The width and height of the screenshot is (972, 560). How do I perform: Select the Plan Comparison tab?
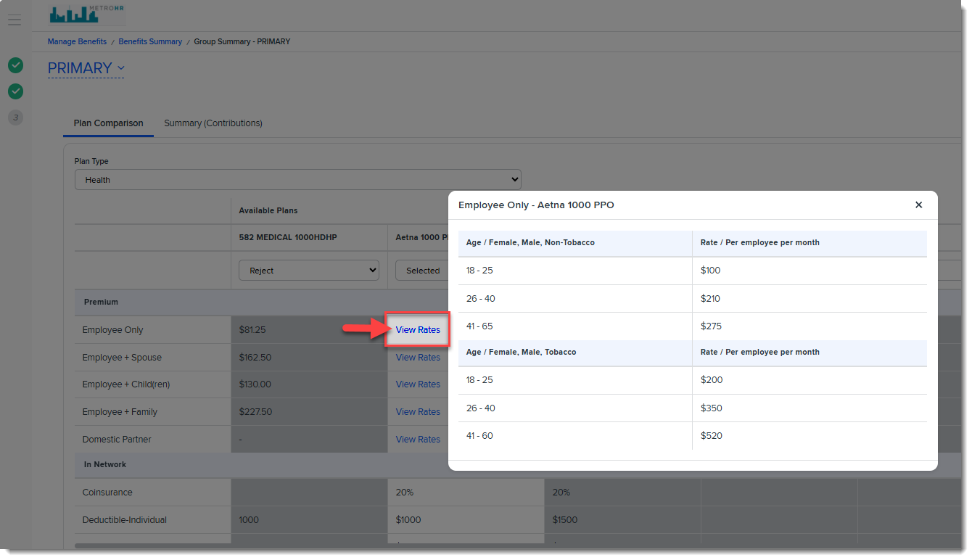point(108,123)
